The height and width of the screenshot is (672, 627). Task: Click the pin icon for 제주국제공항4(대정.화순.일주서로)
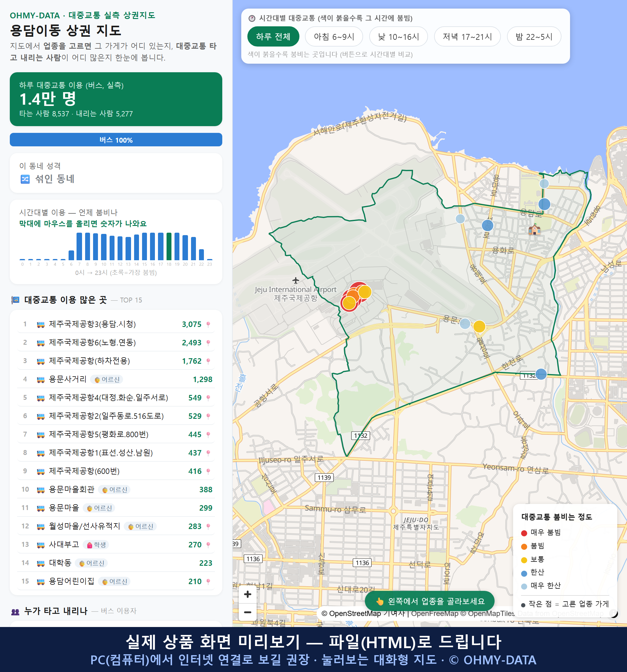click(208, 398)
